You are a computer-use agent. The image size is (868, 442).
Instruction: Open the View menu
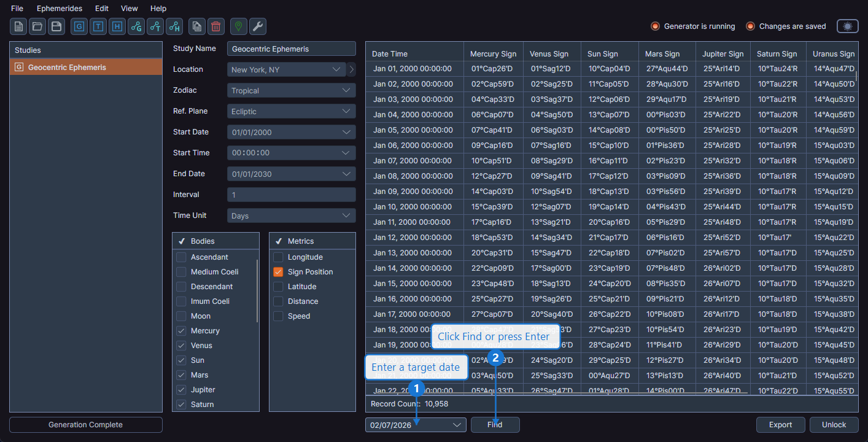click(x=129, y=8)
